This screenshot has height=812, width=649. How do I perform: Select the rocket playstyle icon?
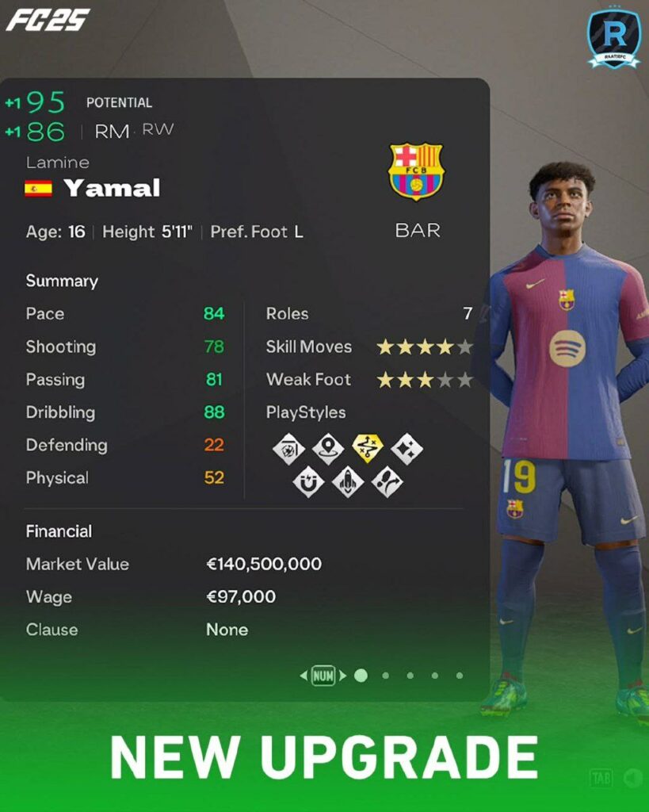(348, 481)
